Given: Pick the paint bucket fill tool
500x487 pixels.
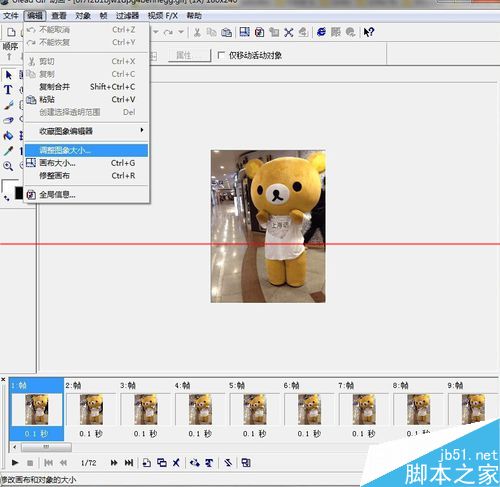Looking at the screenshot, I should 8,136.
